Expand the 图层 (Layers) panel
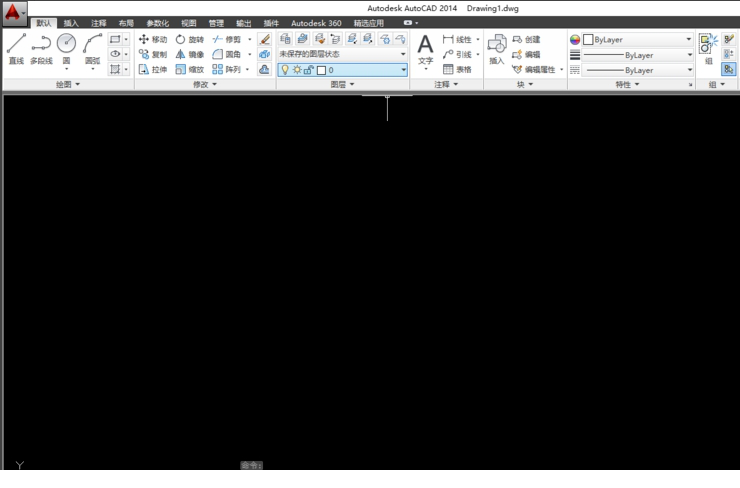This screenshot has width=740, height=488. pyautogui.click(x=342, y=84)
